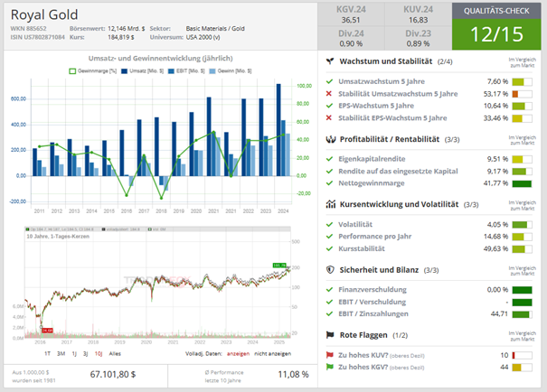Toggle the Umsatz [Mio. $] legend entry
547x392 pixels.
coord(142,71)
